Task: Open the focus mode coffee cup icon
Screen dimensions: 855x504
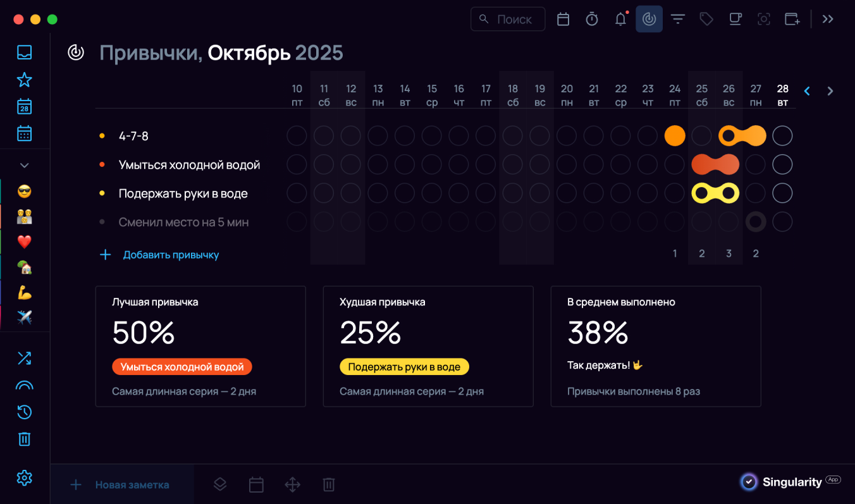Action: pyautogui.click(x=735, y=19)
